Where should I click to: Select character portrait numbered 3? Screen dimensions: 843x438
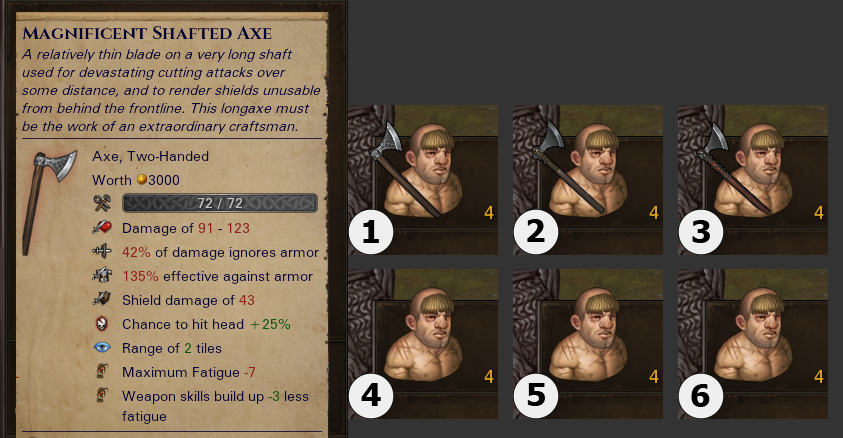[x=753, y=179]
